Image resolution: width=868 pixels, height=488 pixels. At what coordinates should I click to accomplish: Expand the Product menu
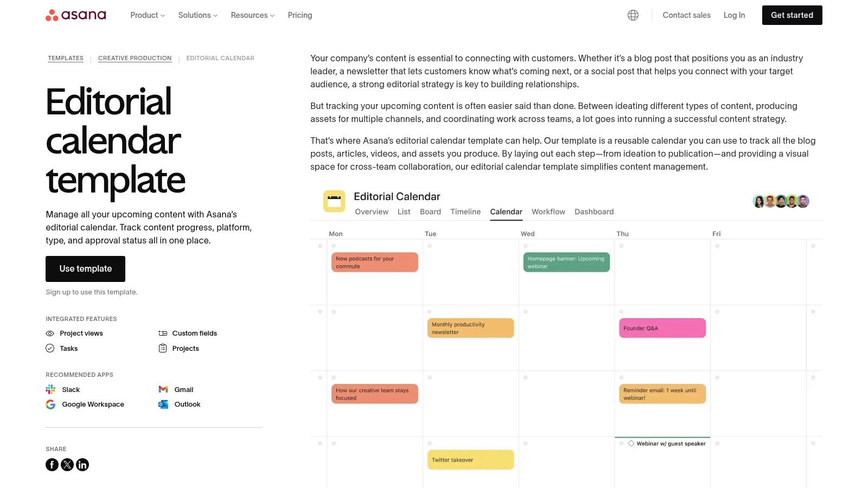click(x=148, y=15)
